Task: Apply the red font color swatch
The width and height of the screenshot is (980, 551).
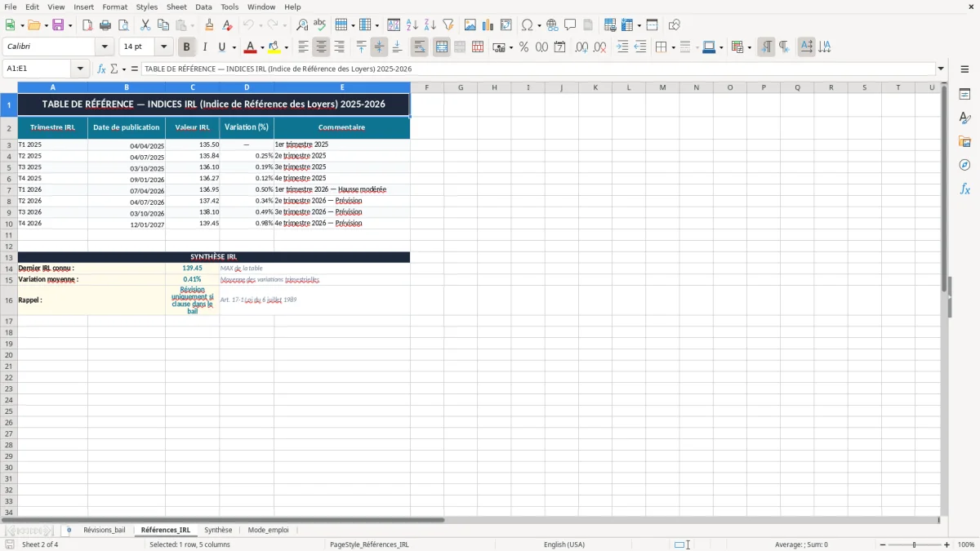Action: coord(251,47)
